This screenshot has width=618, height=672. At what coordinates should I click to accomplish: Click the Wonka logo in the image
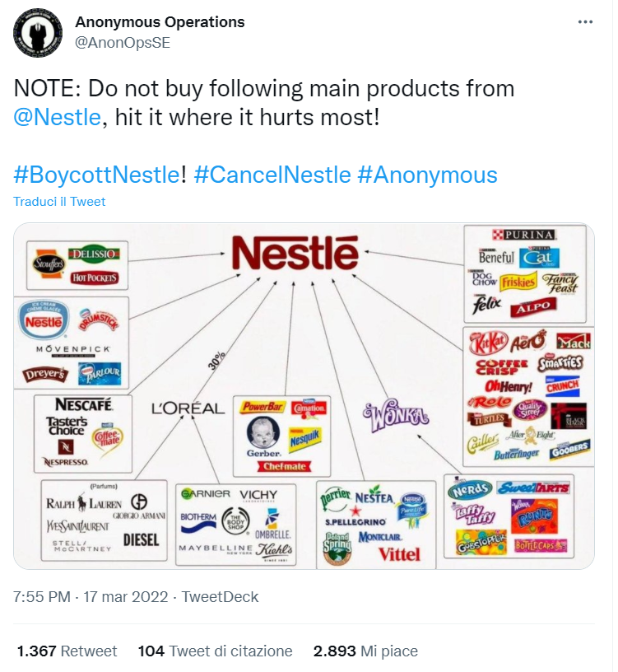coord(396,413)
